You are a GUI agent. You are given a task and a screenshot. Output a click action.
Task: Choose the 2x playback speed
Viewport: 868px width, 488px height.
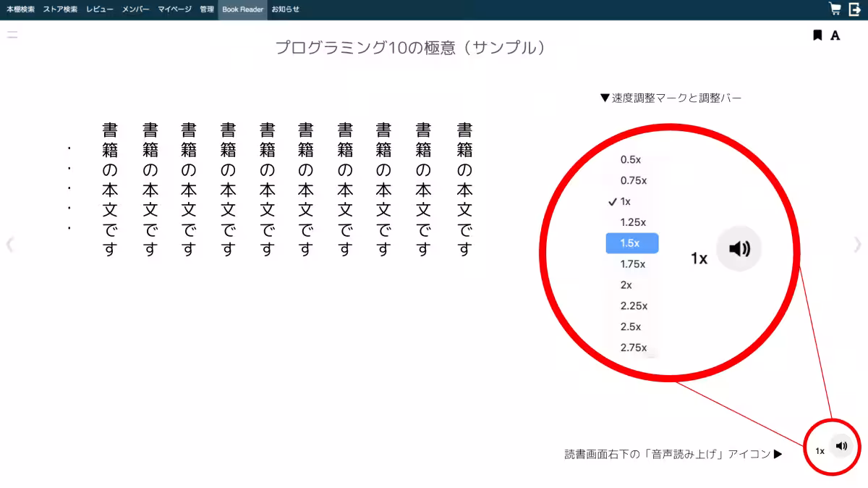coord(625,285)
